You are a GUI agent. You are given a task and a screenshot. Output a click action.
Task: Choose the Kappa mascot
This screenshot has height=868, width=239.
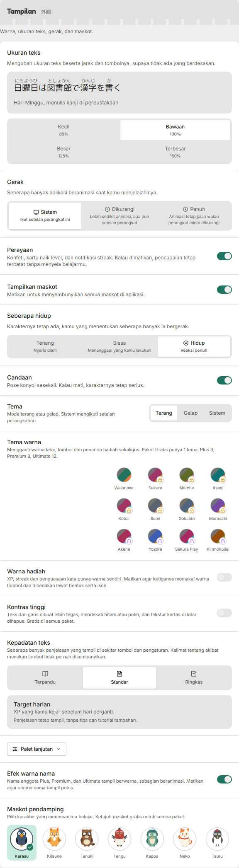point(152,843)
